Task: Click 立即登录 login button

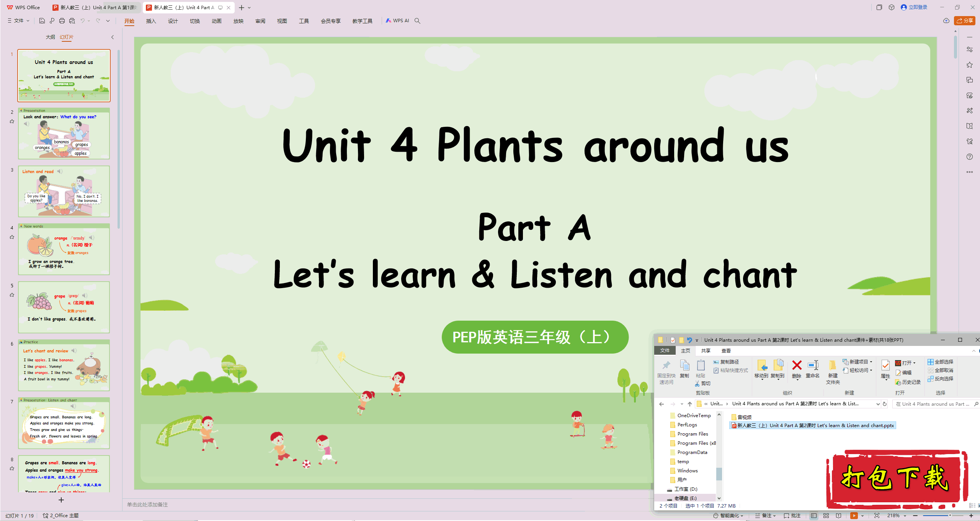Action: click(x=914, y=7)
